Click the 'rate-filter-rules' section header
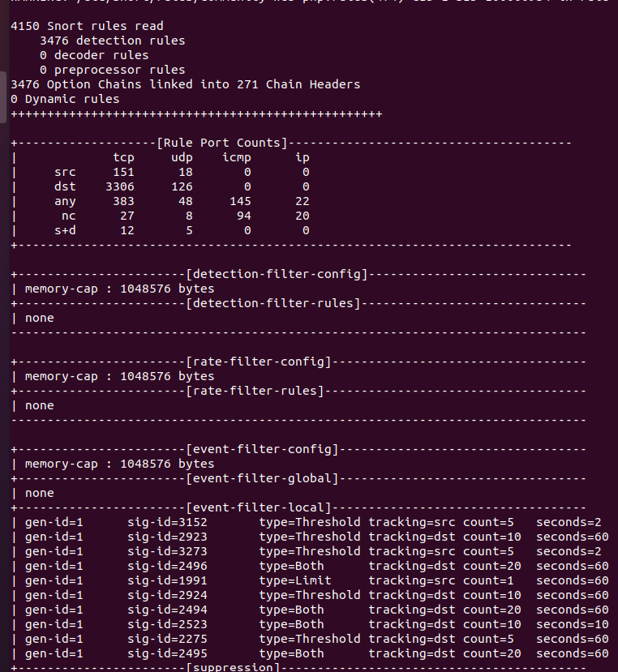Viewport: 618px width, 672px height. click(254, 391)
